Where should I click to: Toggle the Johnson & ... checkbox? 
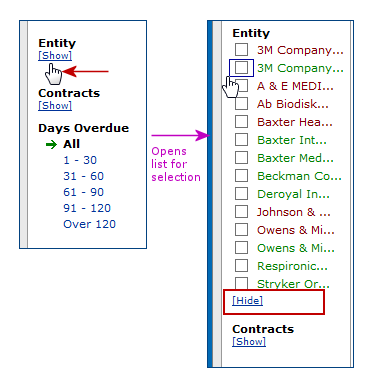[x=241, y=212]
